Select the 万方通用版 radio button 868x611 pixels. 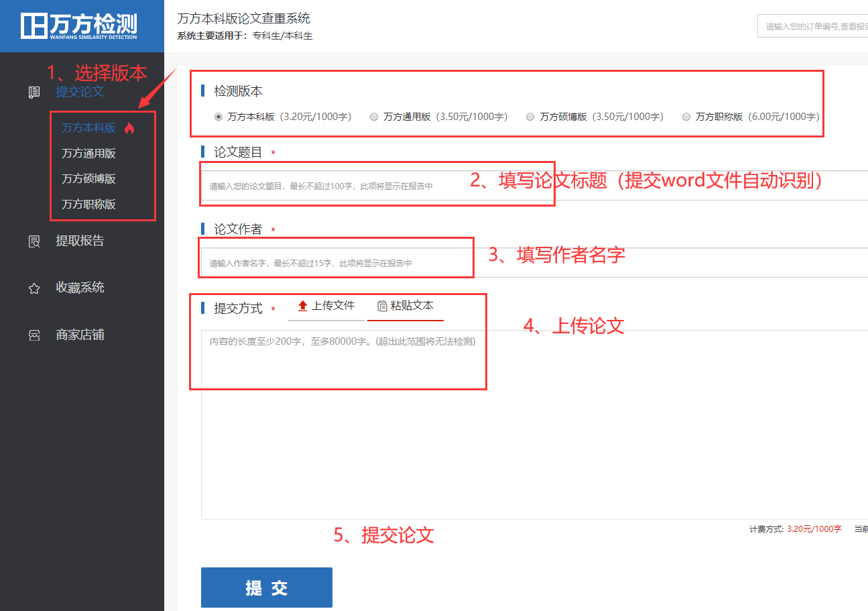click(374, 117)
